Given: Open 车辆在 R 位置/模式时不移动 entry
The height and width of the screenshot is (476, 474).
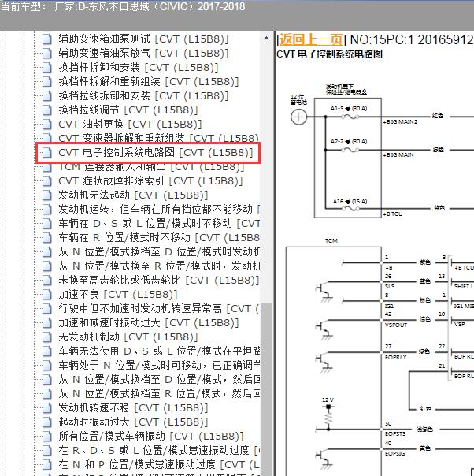Looking at the screenshot, I should [x=159, y=237].
